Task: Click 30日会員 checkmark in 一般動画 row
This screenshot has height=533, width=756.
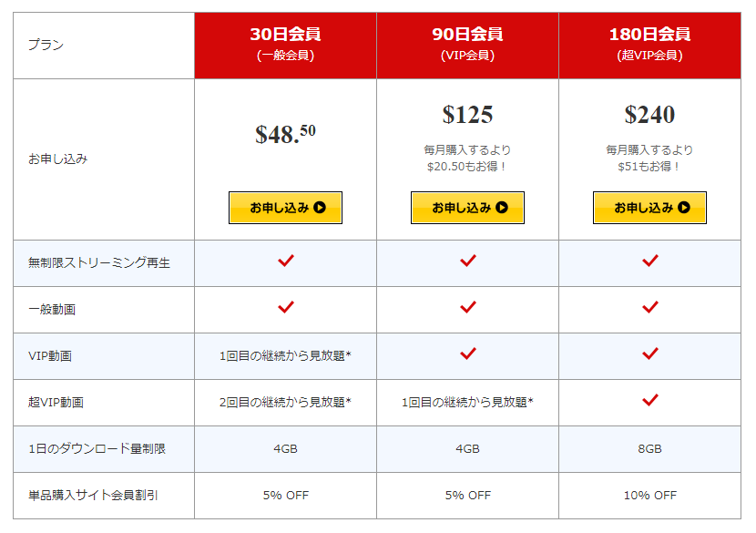Action: pos(286,307)
